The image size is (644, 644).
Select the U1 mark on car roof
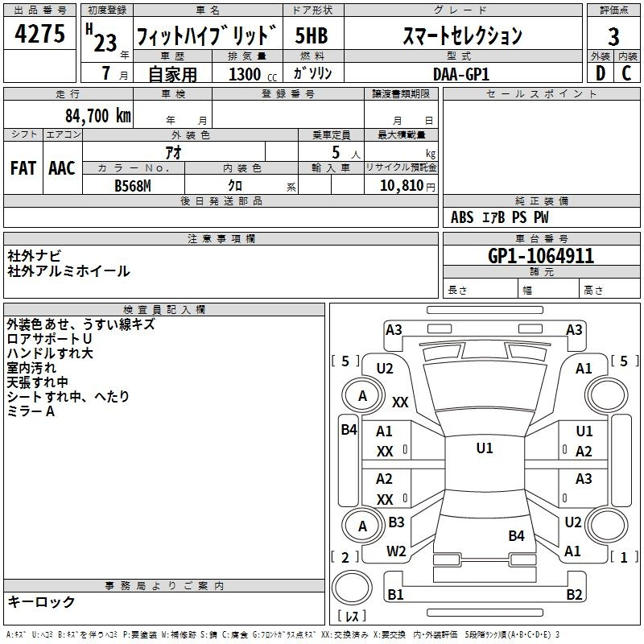484,448
